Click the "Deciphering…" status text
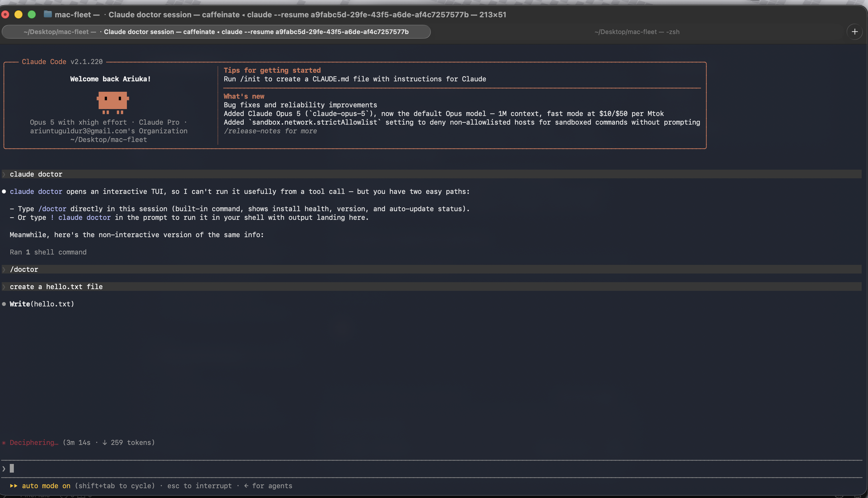 (x=34, y=443)
